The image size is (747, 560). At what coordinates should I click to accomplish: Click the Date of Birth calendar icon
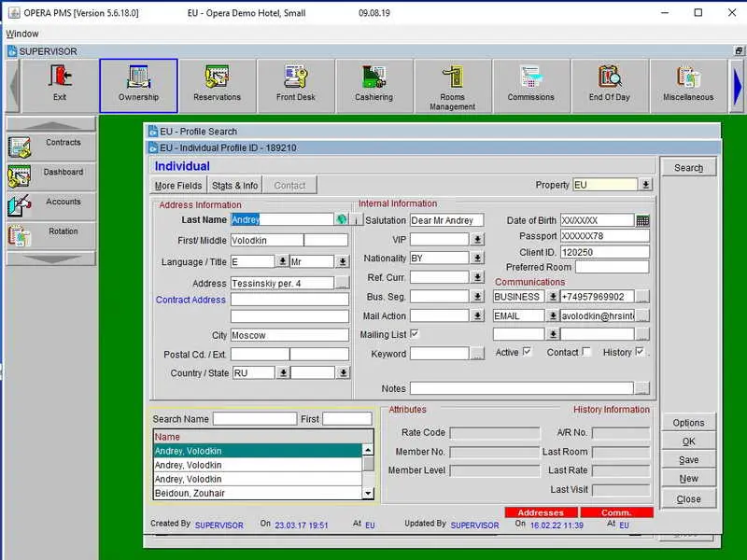[x=642, y=220]
